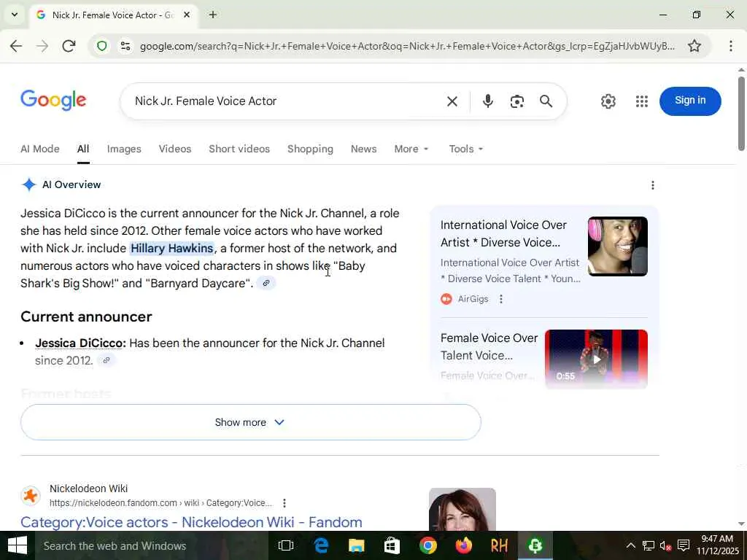Expand the More search filters dropdown
Viewport: 747px width, 560px height.
[411, 149]
